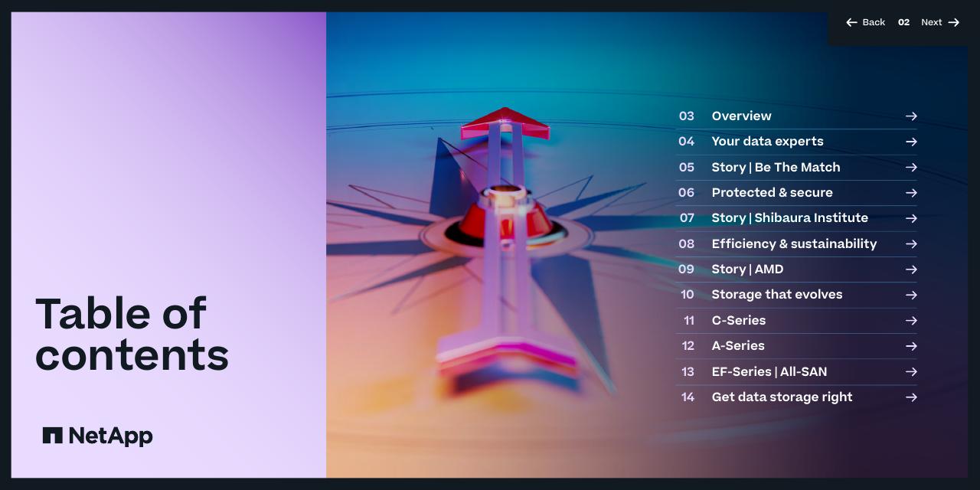Click page number 05 in contents
980x490 pixels.
pyautogui.click(x=686, y=167)
